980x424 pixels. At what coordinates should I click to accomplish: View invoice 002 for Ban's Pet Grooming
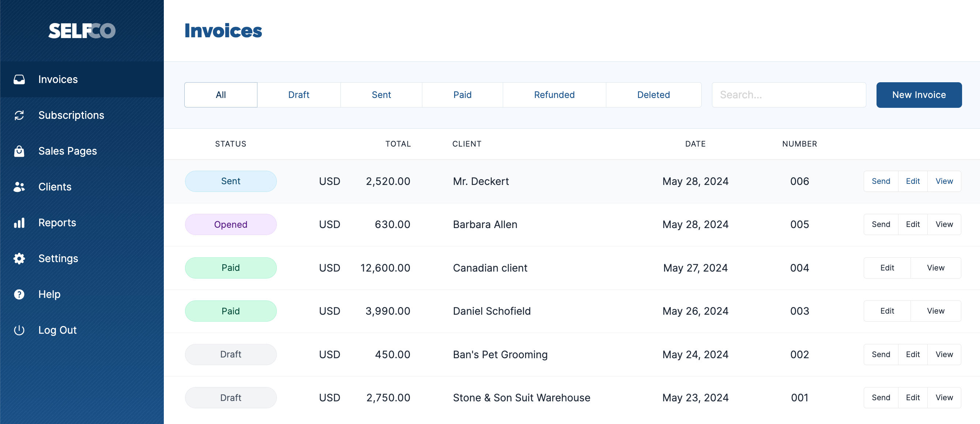pos(944,355)
